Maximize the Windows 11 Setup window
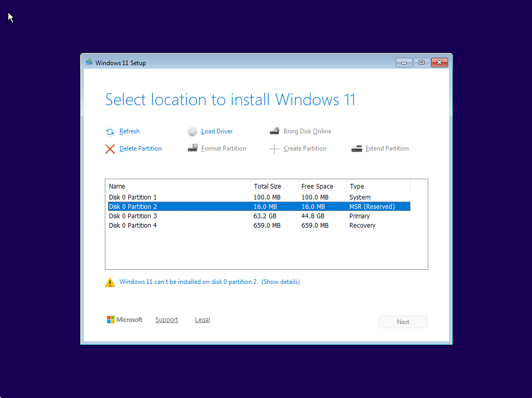 coord(422,63)
